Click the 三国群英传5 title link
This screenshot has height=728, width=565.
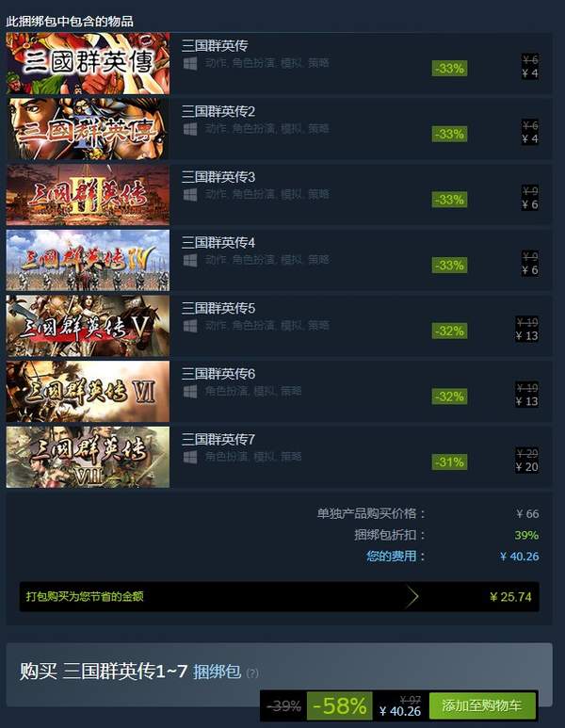[218, 308]
